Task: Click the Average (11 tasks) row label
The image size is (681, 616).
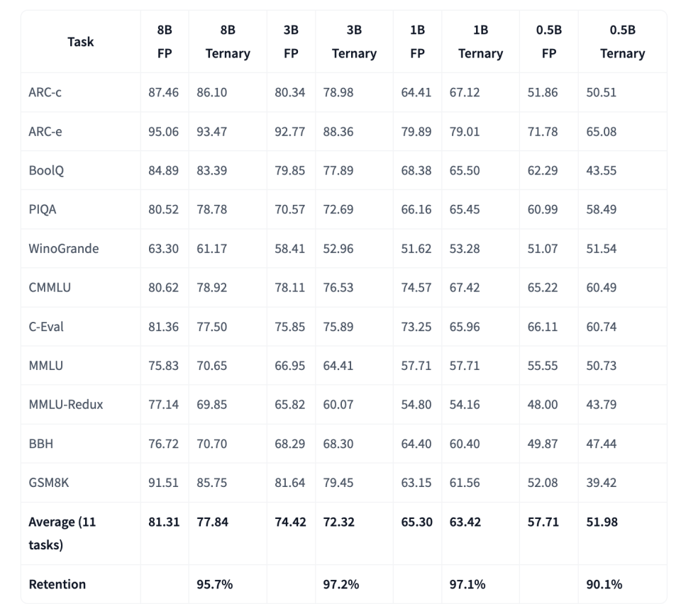Action: click(62, 533)
